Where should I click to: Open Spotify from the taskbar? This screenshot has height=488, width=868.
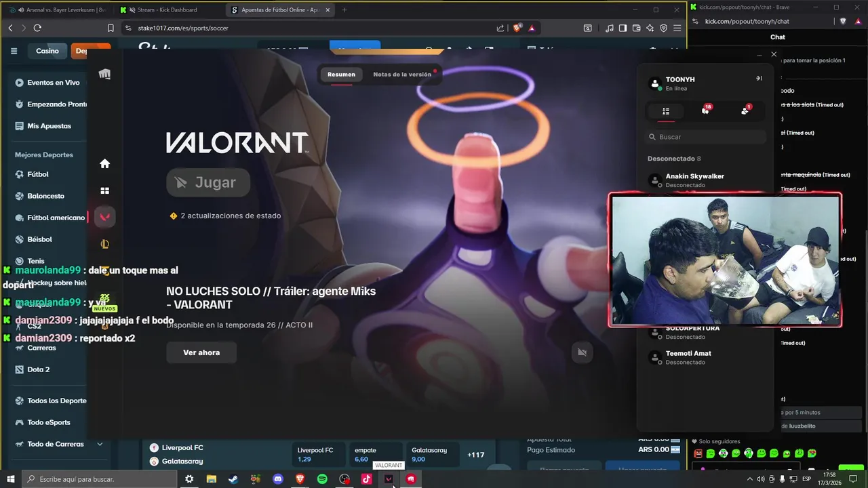[x=322, y=479]
